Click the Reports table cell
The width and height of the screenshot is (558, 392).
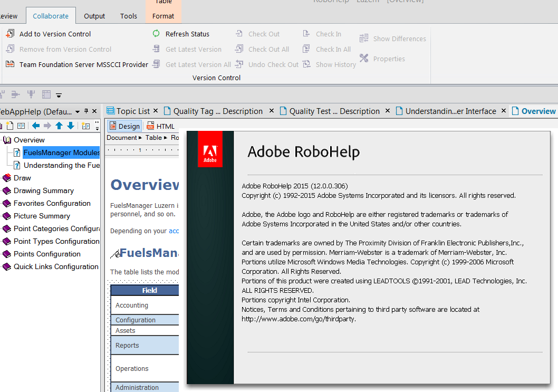pos(145,345)
